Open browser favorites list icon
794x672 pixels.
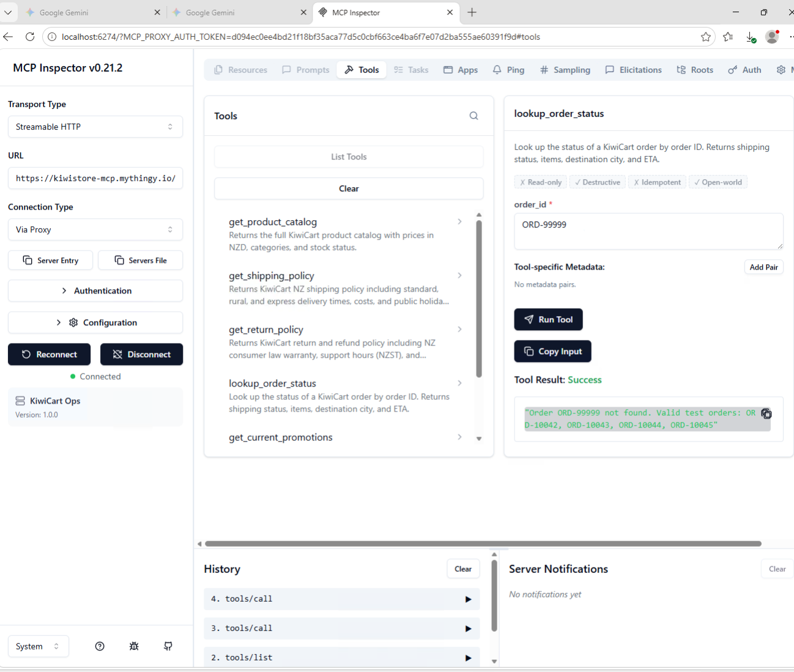[728, 37]
